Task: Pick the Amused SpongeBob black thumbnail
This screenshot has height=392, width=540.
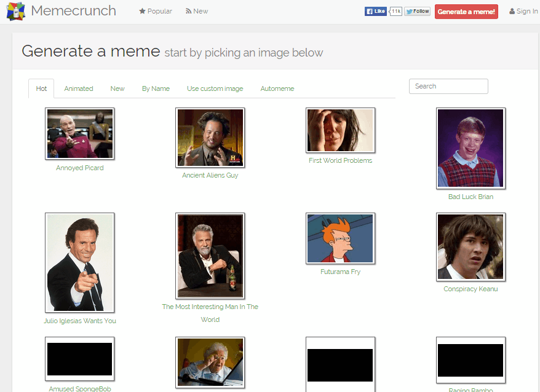Action: 79,359
